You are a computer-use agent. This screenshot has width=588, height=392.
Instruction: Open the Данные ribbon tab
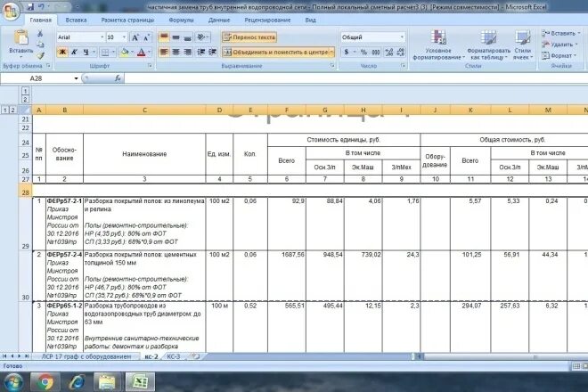tap(219, 20)
